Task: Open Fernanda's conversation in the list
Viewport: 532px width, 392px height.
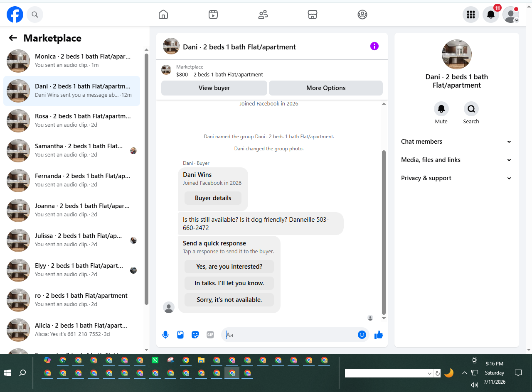Action: point(71,181)
